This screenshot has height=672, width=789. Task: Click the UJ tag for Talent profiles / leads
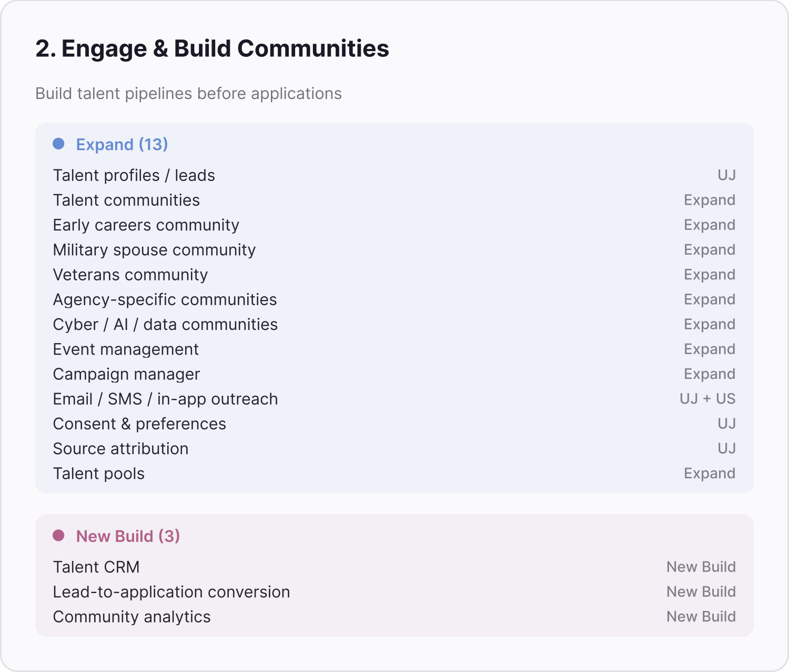(x=726, y=175)
